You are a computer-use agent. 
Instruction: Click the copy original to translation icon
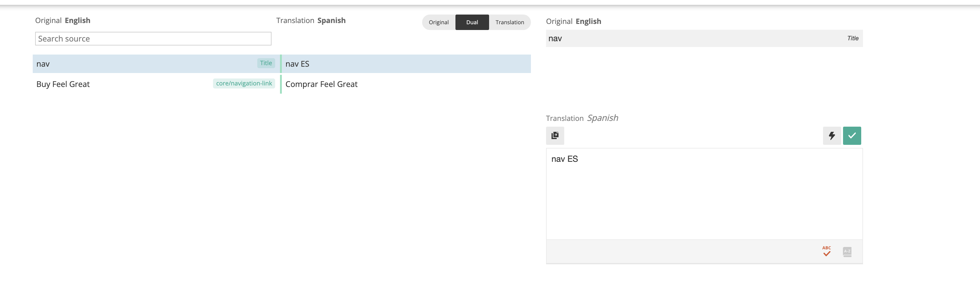(555, 135)
